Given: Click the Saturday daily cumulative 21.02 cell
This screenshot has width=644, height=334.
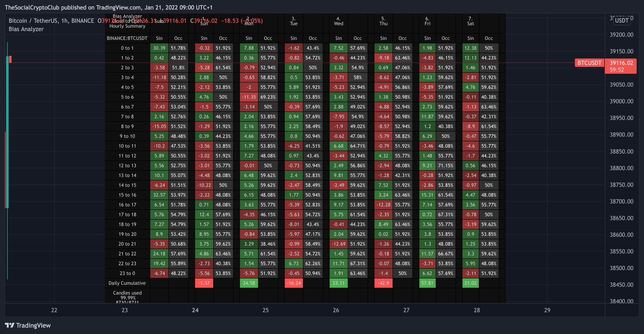Looking at the screenshot, I should [470, 283].
